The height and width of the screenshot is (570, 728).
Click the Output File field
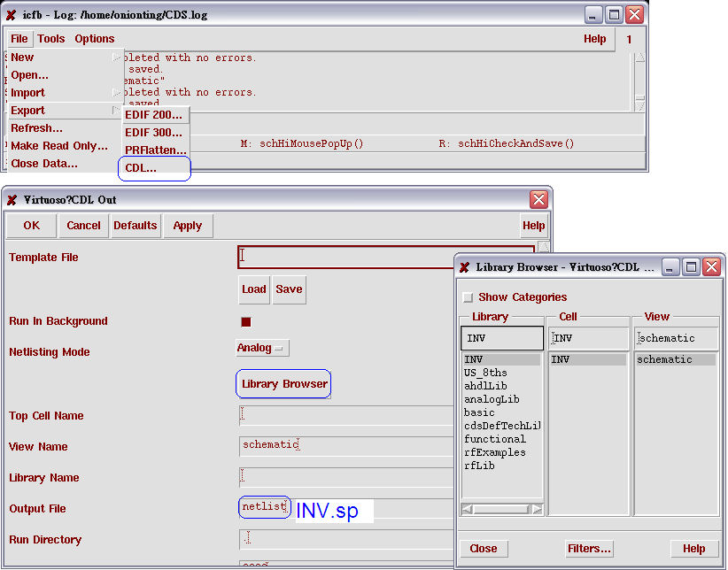coord(346,508)
